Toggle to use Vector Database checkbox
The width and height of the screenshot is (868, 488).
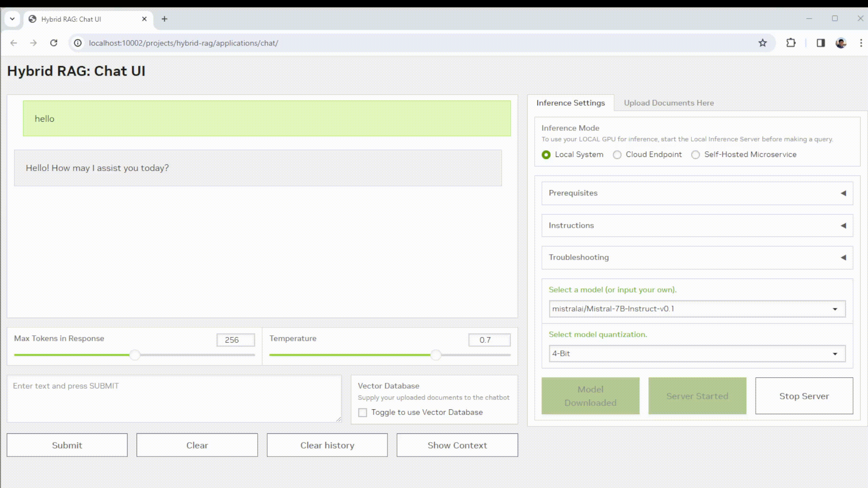pos(362,412)
